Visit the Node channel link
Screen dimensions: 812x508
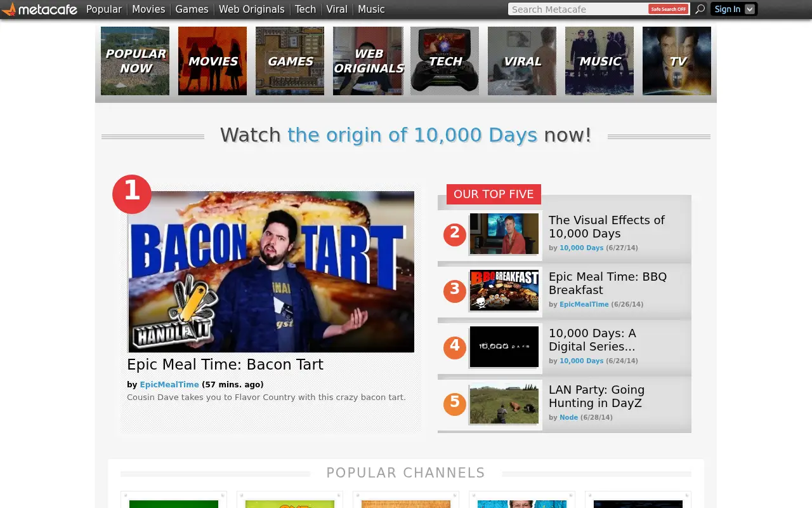coord(568,417)
